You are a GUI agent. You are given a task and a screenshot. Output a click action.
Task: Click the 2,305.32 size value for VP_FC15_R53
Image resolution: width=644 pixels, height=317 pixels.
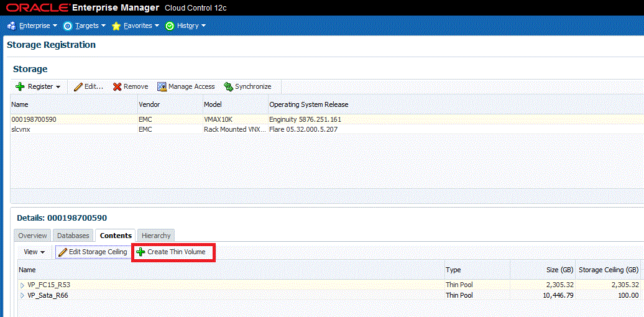(560, 285)
